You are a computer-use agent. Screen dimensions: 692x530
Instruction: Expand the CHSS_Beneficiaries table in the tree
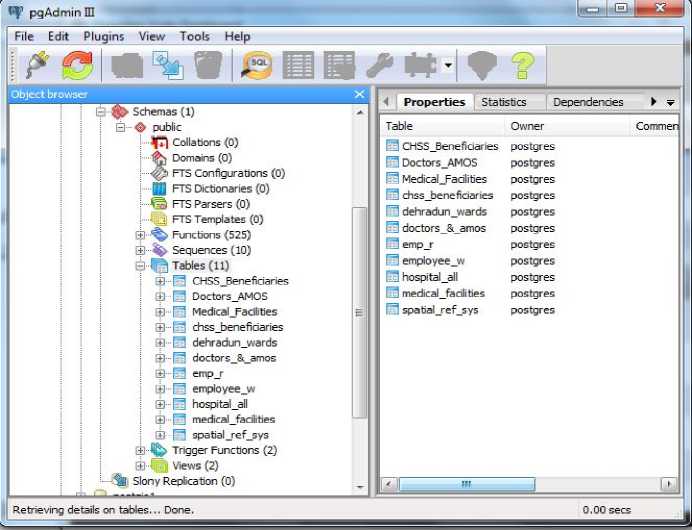click(160, 281)
